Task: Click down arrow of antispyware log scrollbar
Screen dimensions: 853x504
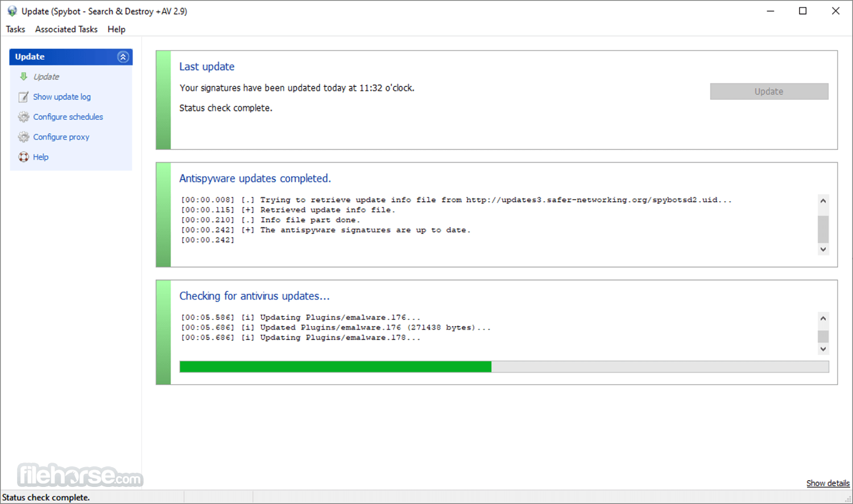Action: [823, 249]
